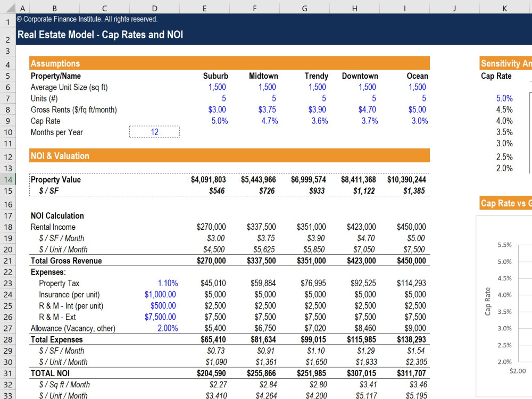This screenshot has height=399, width=532.
Task: Click Insurance per unit $1,000.00 cell
Action: (160, 294)
